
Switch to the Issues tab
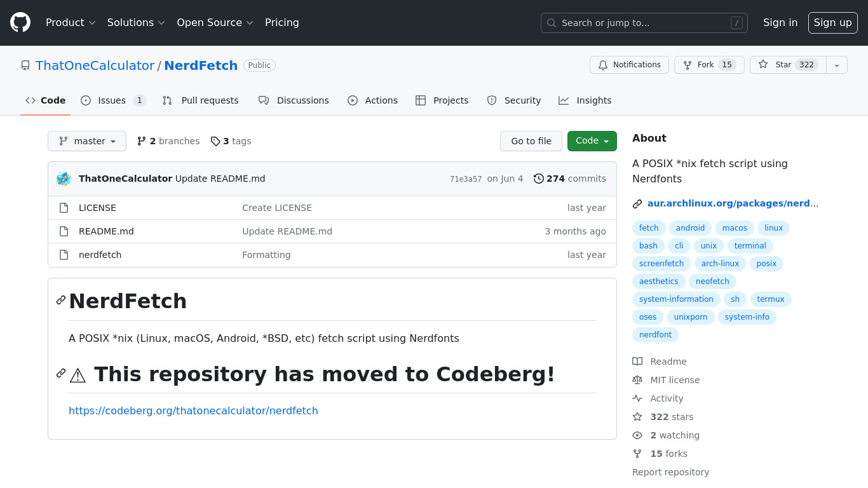coord(114,100)
